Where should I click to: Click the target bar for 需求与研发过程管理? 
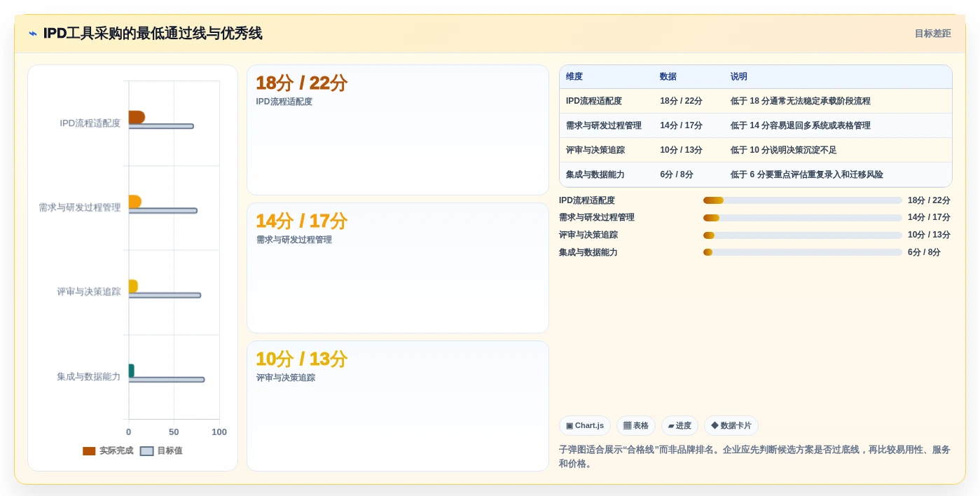point(163,211)
